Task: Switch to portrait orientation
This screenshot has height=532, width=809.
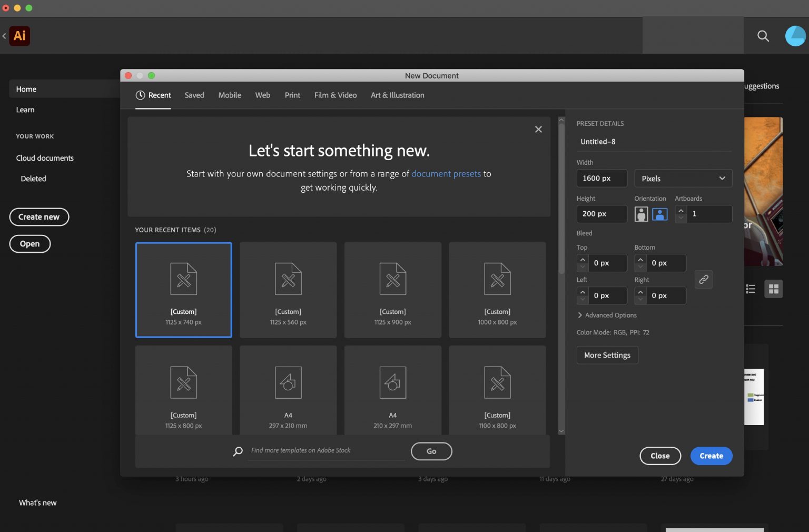Action: pyautogui.click(x=641, y=214)
